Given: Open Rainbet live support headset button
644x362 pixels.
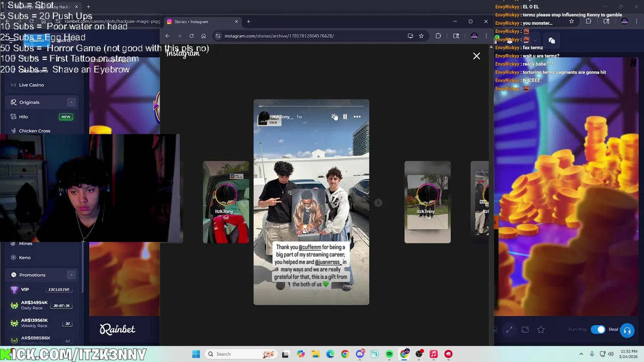Looking at the screenshot, I should point(627,330).
